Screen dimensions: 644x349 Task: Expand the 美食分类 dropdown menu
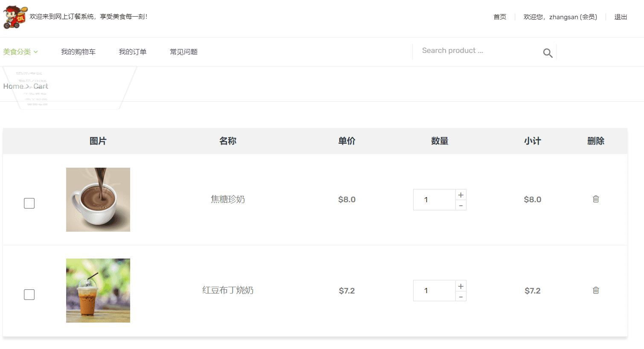(20, 52)
